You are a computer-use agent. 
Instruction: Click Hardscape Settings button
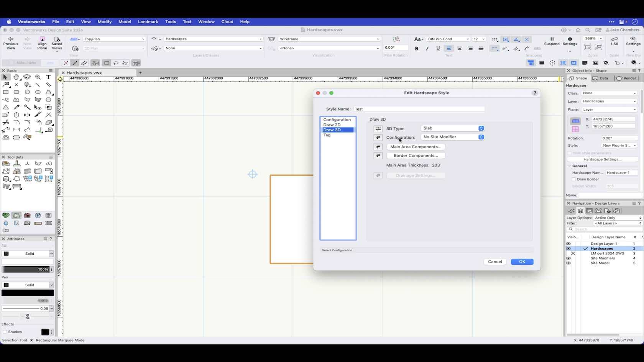(x=602, y=159)
